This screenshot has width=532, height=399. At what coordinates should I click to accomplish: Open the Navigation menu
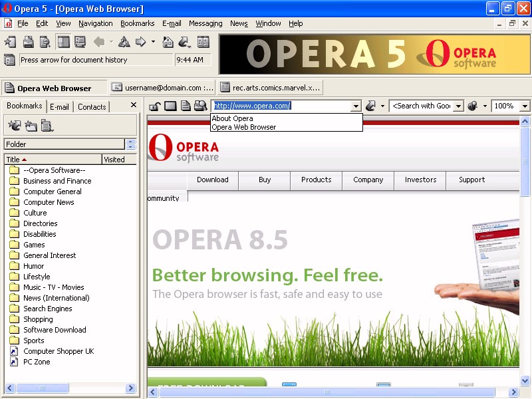pyautogui.click(x=96, y=23)
